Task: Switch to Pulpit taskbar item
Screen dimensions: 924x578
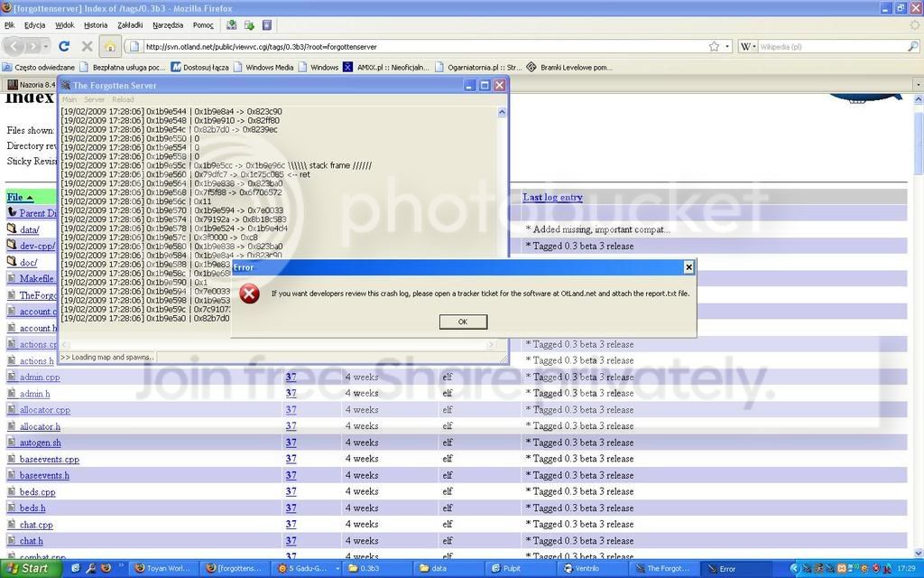Action: [521, 569]
